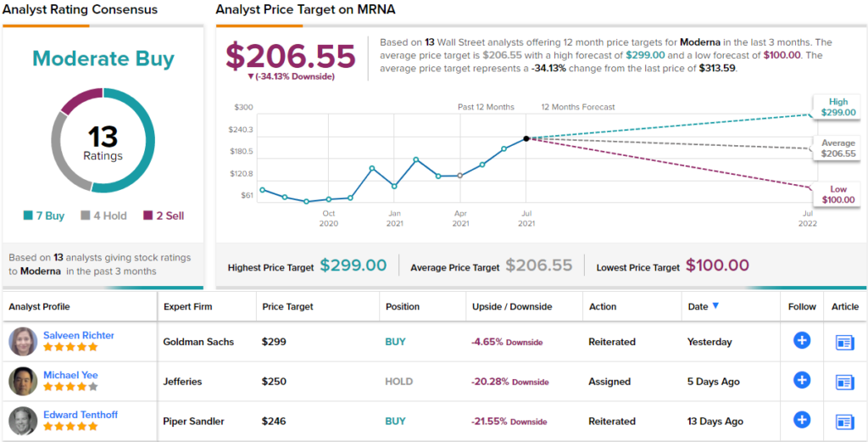Open Michael Yee analyst profile link
The image size is (868, 442).
click(72, 375)
